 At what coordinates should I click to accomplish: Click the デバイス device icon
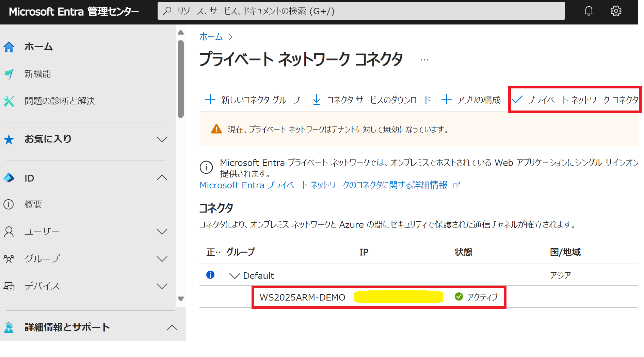click(x=9, y=286)
